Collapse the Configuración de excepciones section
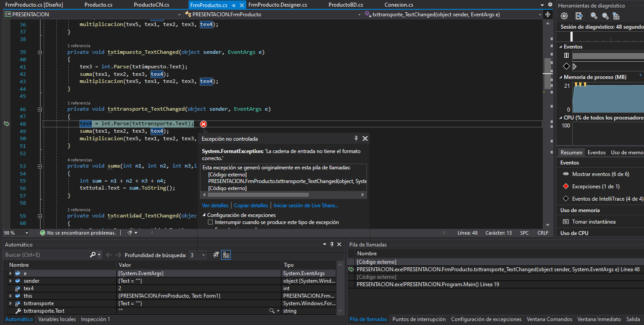 tap(204, 215)
